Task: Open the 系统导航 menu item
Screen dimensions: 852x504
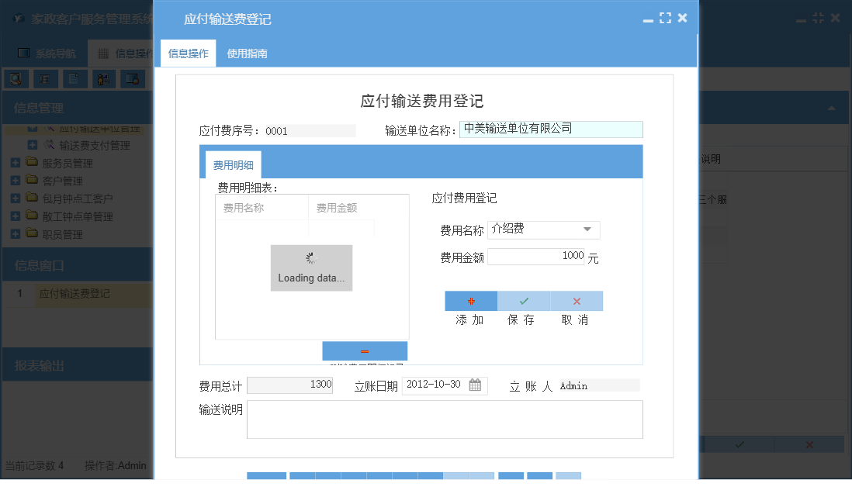Action: click(46, 53)
